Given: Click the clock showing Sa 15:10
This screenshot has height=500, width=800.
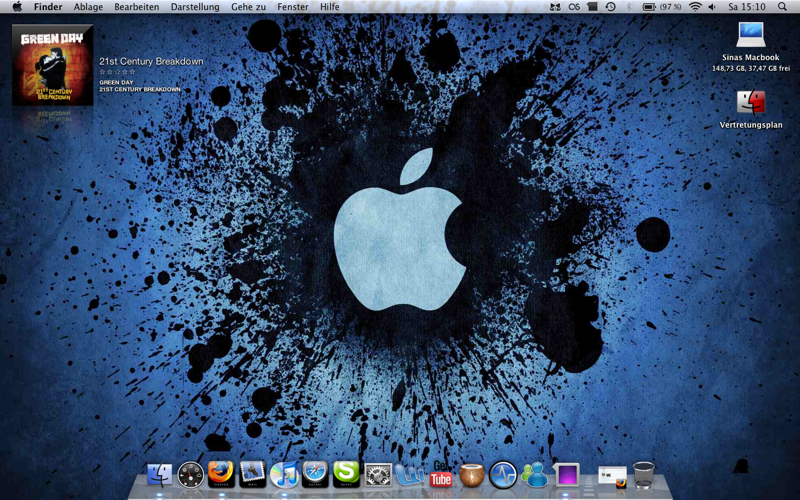Looking at the screenshot, I should coord(746,7).
